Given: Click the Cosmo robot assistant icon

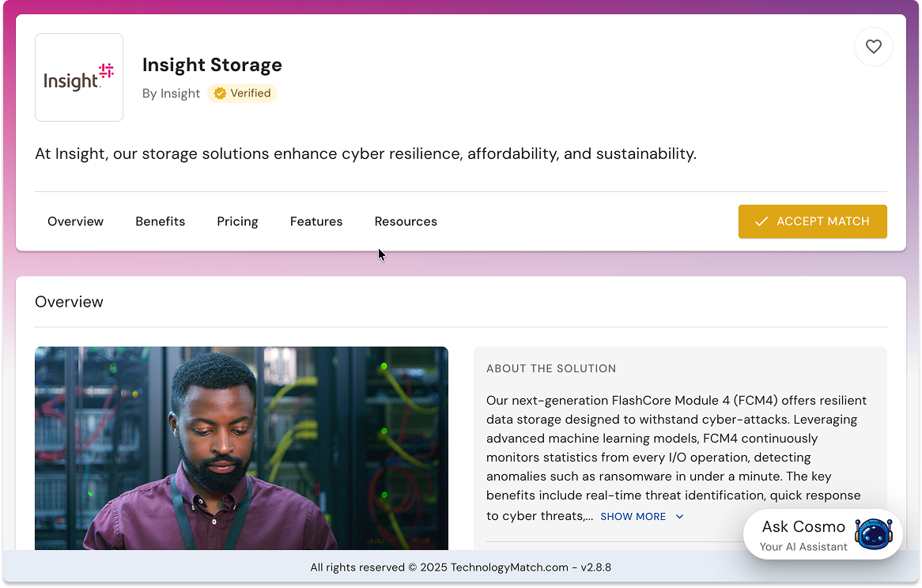Looking at the screenshot, I should click(x=874, y=534).
